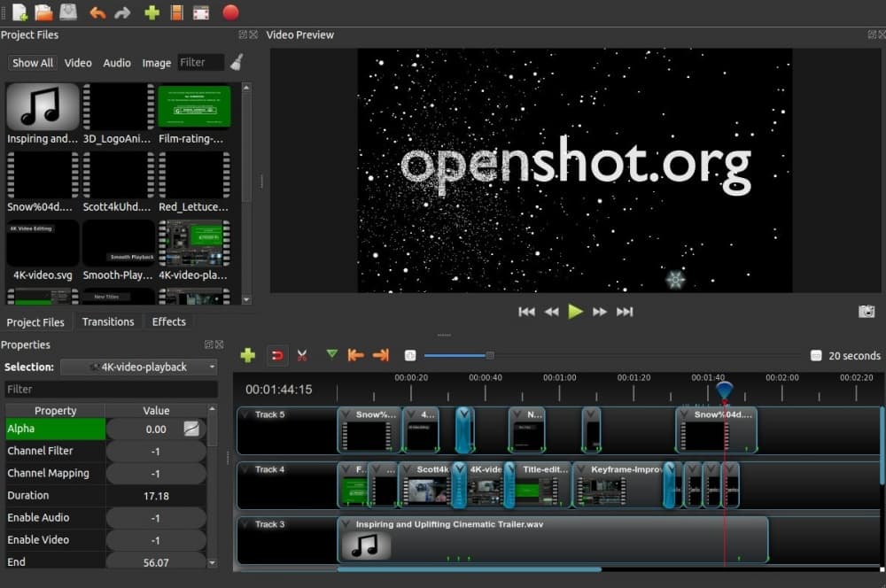
Task: Show All project files filter
Action: (x=33, y=63)
